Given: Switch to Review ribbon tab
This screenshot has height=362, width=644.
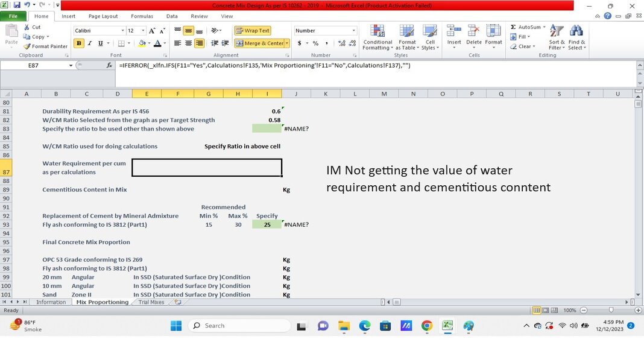Looking at the screenshot, I should [x=199, y=16].
